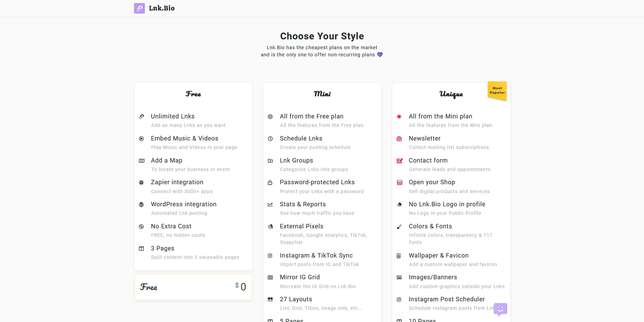Open the Lnk.Bio home link text
Viewport: 644px width, 322px height.
[162, 8]
